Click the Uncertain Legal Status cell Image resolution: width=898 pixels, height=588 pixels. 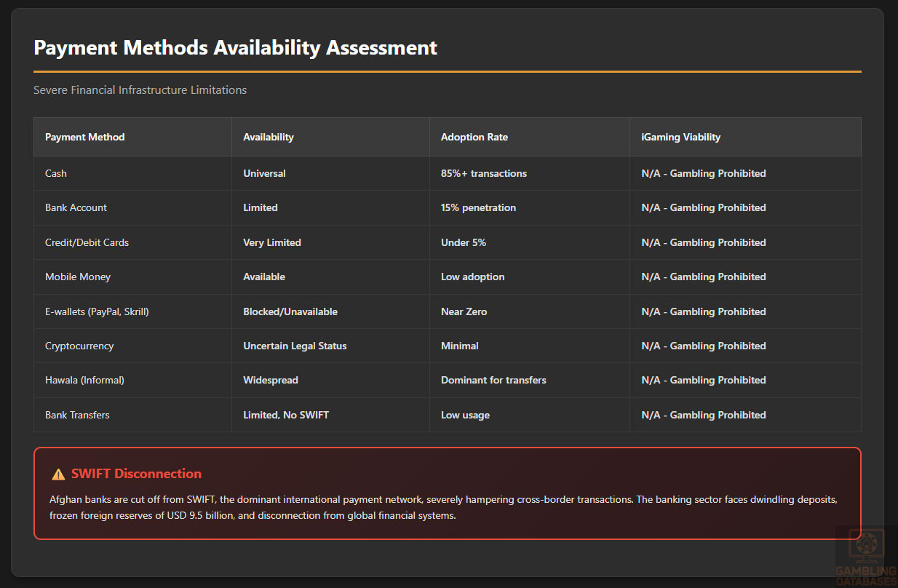point(295,346)
